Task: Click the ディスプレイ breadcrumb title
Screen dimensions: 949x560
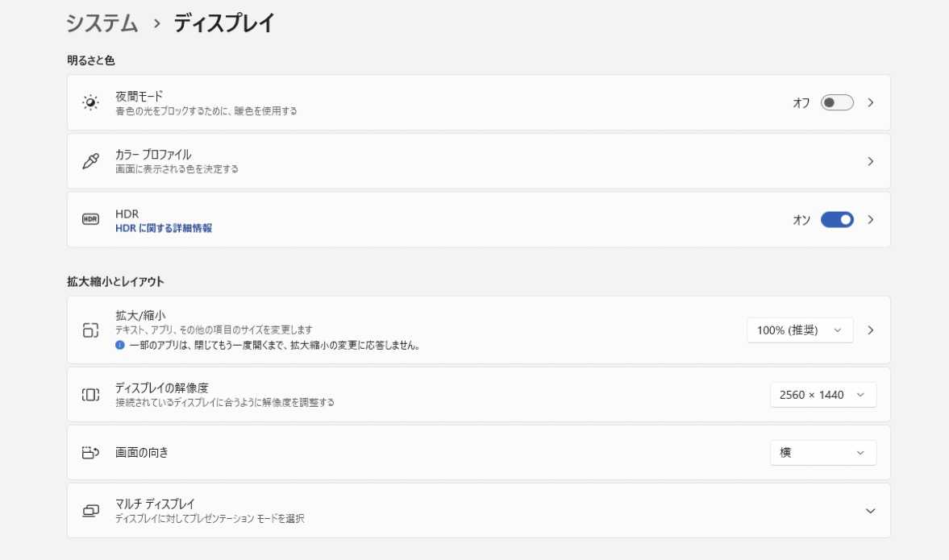Action: click(224, 23)
